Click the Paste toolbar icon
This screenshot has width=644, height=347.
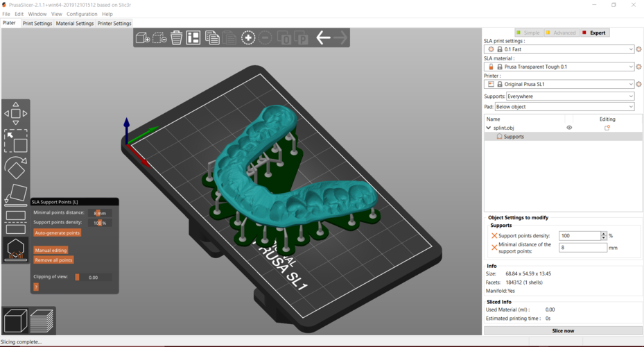pyautogui.click(x=229, y=38)
